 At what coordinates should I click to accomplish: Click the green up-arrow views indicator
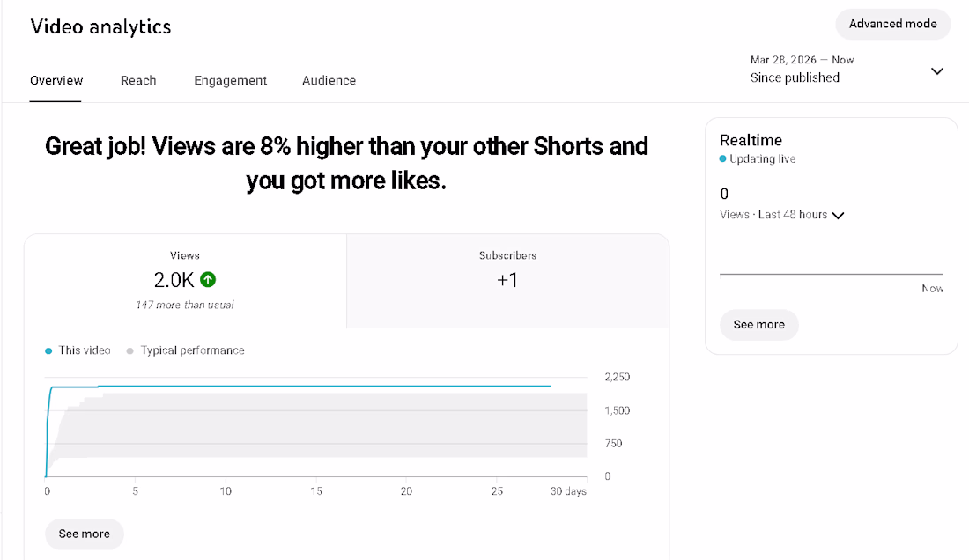(x=208, y=280)
